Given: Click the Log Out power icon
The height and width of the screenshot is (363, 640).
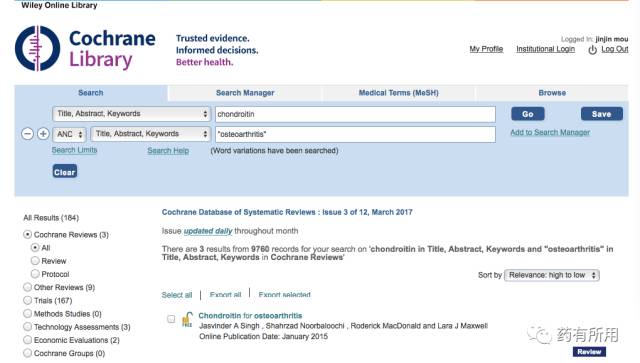Looking at the screenshot, I should tap(592, 50).
